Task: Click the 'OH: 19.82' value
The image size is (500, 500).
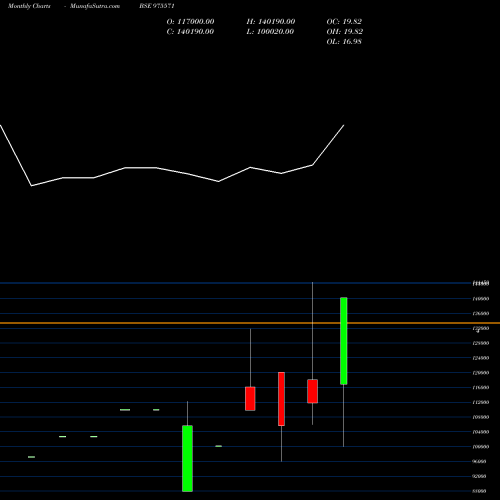Action: pos(345,32)
